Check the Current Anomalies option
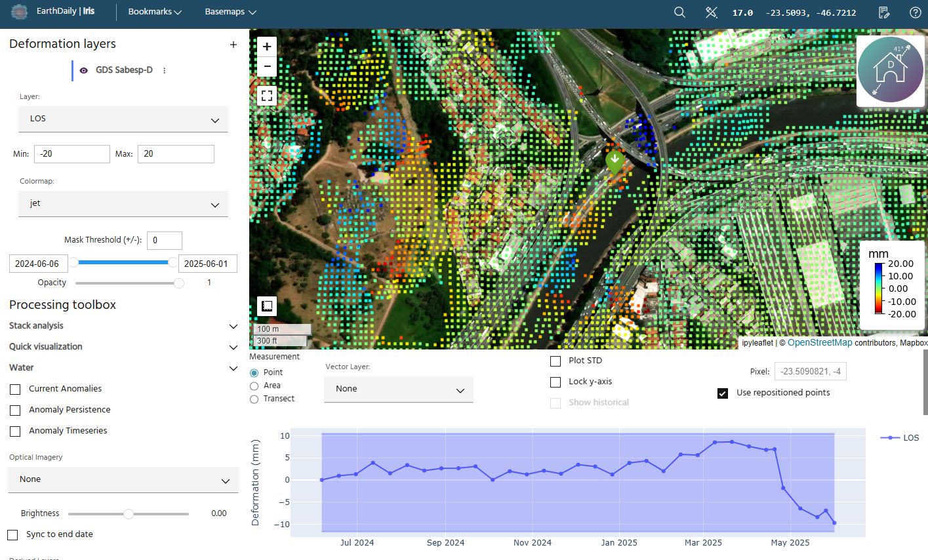Image resolution: width=928 pixels, height=560 pixels. pyautogui.click(x=15, y=390)
